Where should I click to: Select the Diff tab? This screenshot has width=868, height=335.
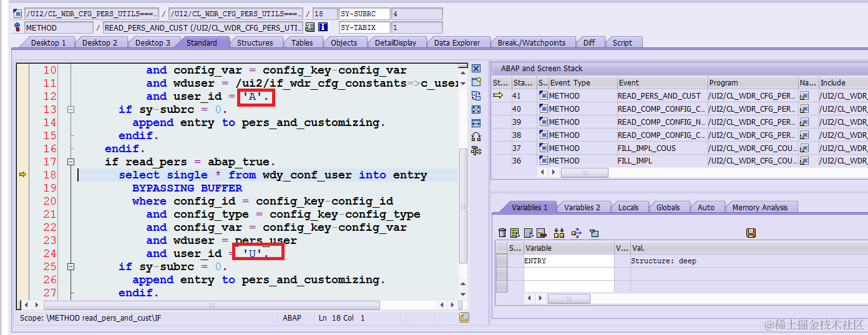point(589,42)
